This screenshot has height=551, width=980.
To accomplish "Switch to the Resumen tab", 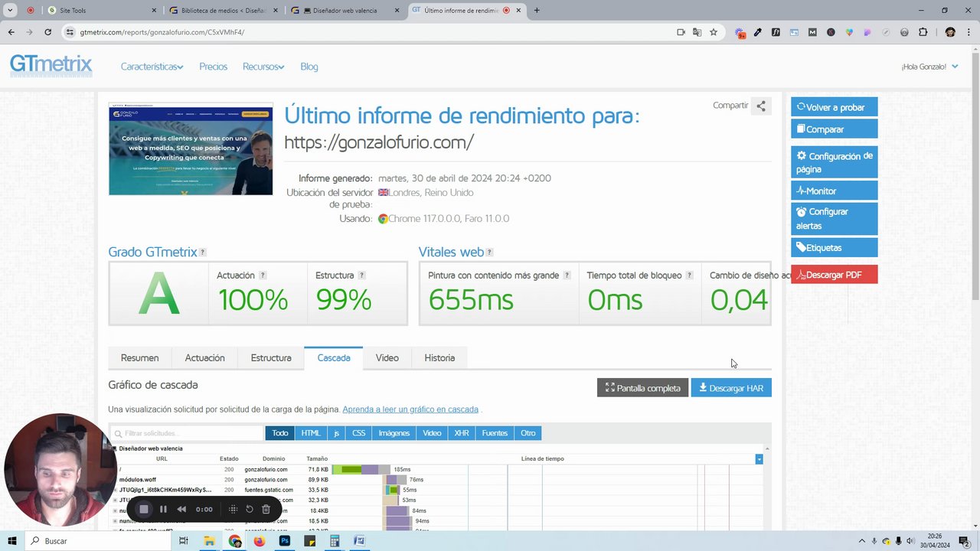I will pos(139,358).
